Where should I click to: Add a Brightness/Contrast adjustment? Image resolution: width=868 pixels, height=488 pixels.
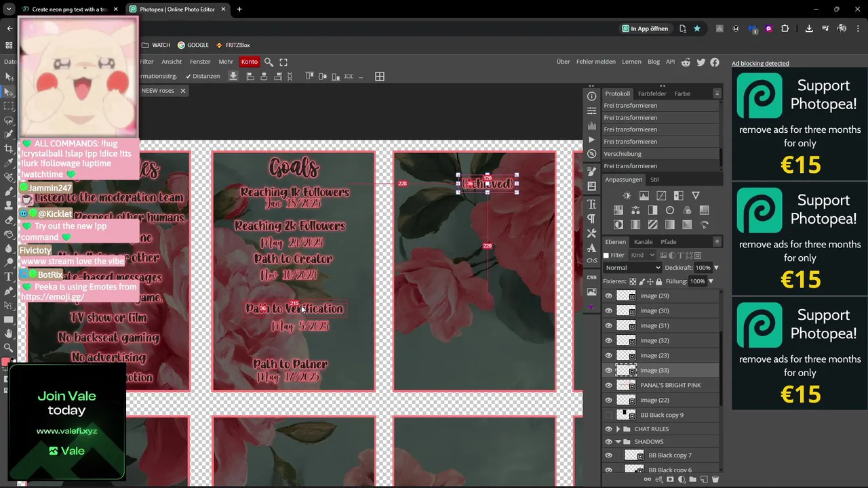click(x=627, y=196)
